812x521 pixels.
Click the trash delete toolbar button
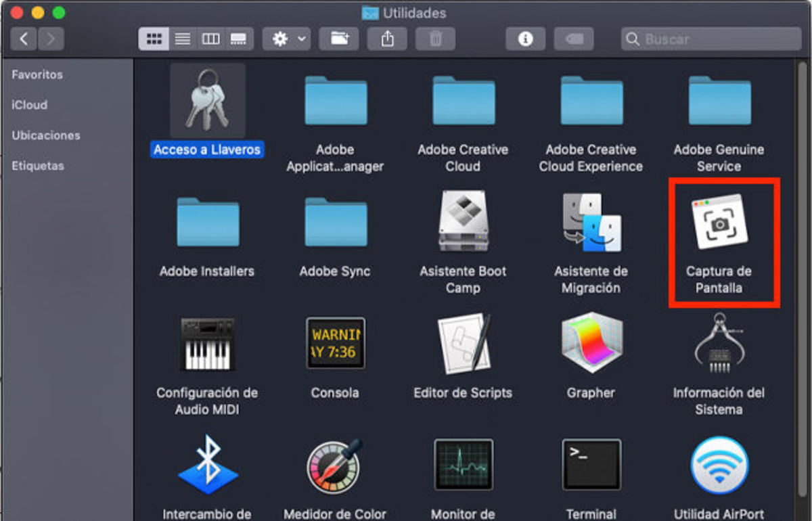click(435, 39)
